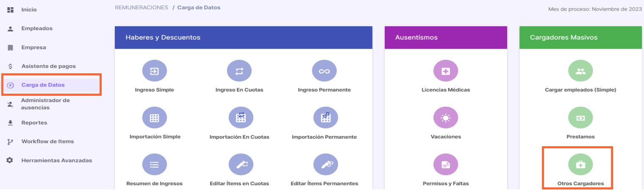Open Ingreso Permanente infinity icon
This screenshot has height=192, width=644.
(324, 71)
